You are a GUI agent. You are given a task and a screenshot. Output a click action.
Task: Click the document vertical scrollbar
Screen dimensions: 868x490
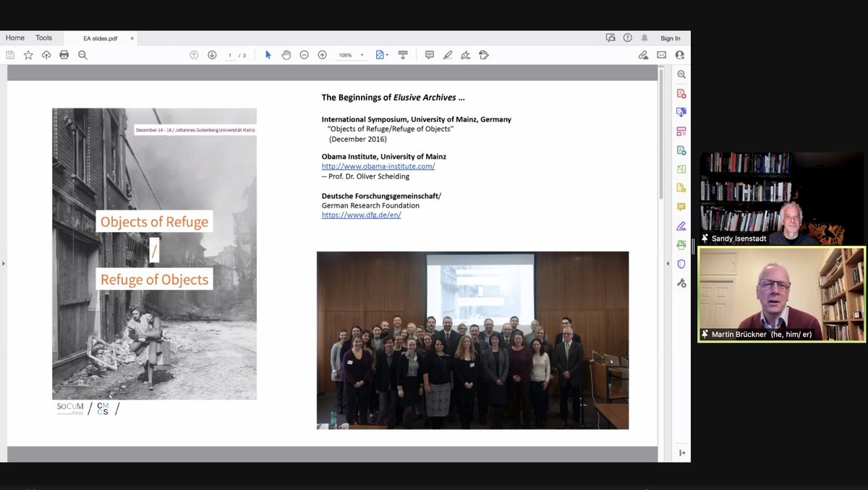pos(660,134)
